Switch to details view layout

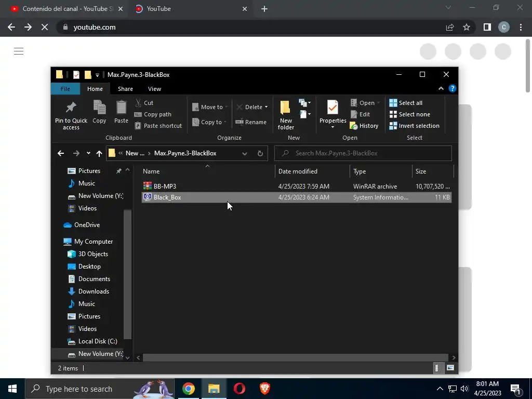[437, 368]
